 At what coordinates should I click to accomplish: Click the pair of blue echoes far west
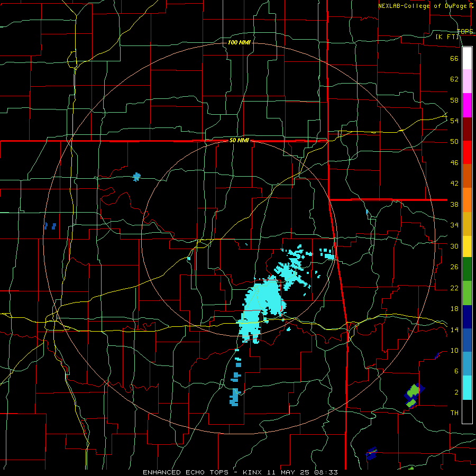point(50,226)
